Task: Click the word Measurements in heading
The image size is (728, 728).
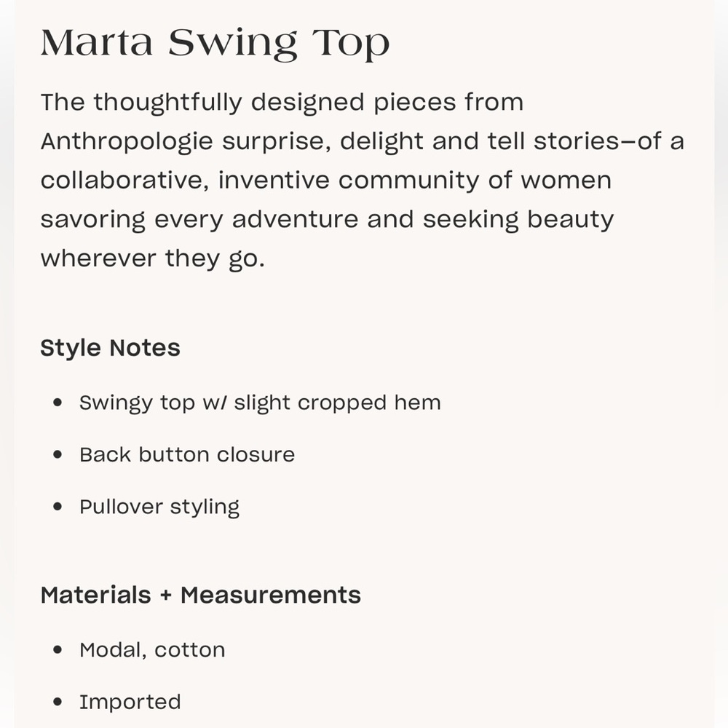Action: pos(271,595)
